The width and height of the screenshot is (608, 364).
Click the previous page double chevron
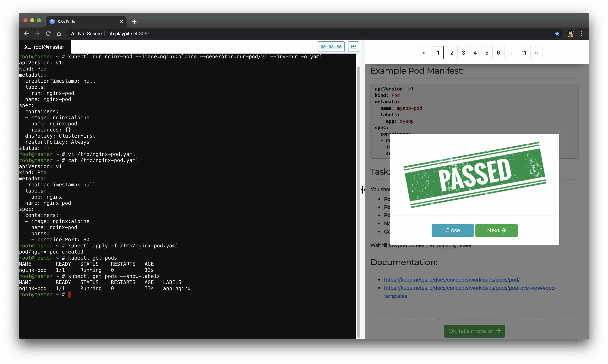tap(424, 53)
